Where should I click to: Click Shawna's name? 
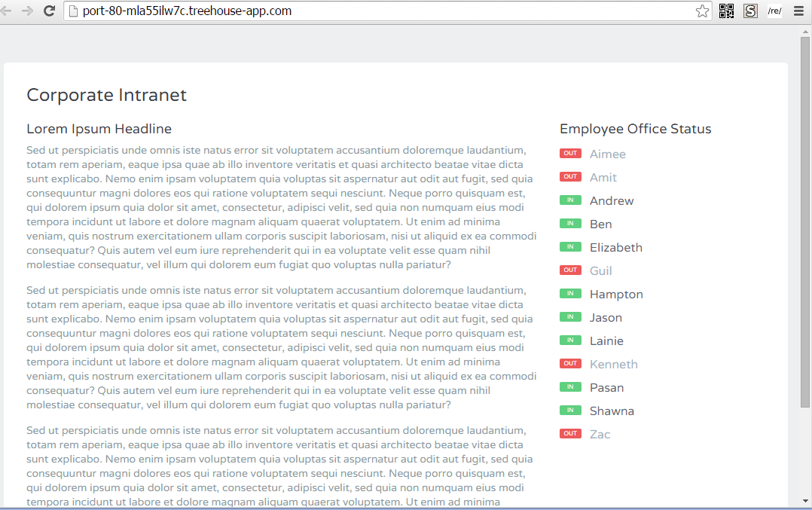pos(612,411)
